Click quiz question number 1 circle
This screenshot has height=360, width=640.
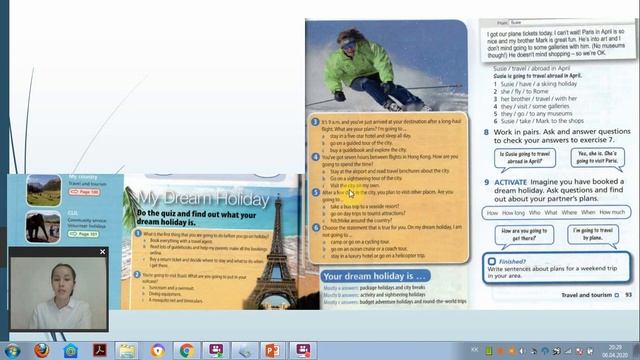[138, 233]
